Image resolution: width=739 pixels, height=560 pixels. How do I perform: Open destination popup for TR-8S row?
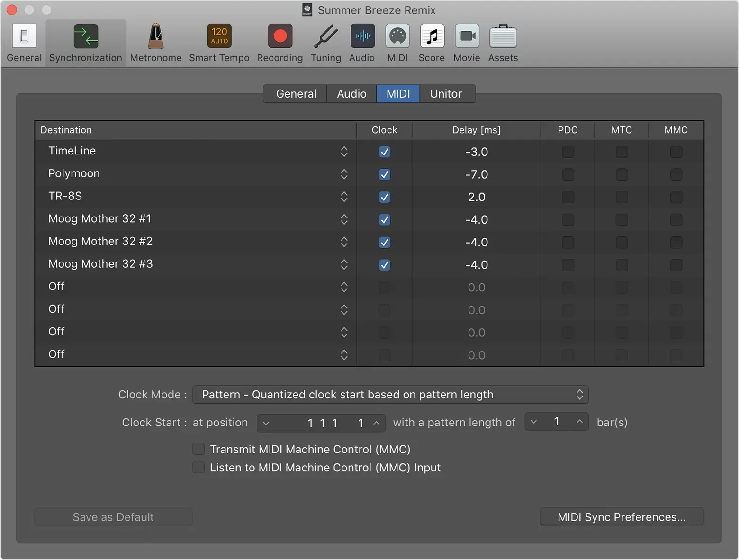click(344, 197)
